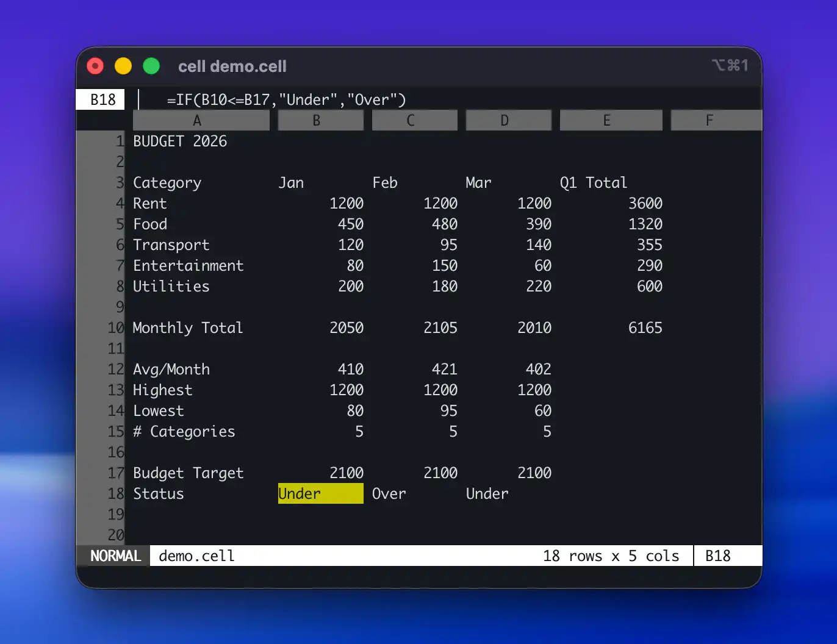
Task: Click the Monthly Total 6165 cell
Action: tap(645, 328)
